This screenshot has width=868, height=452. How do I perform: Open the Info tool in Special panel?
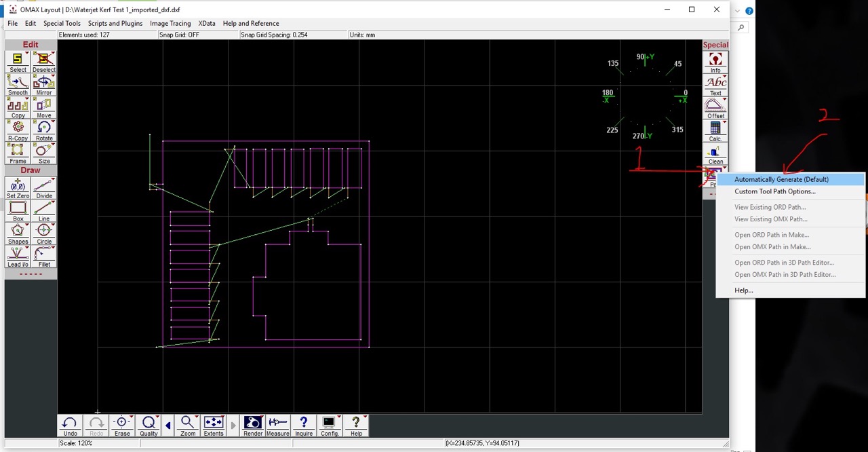715,63
